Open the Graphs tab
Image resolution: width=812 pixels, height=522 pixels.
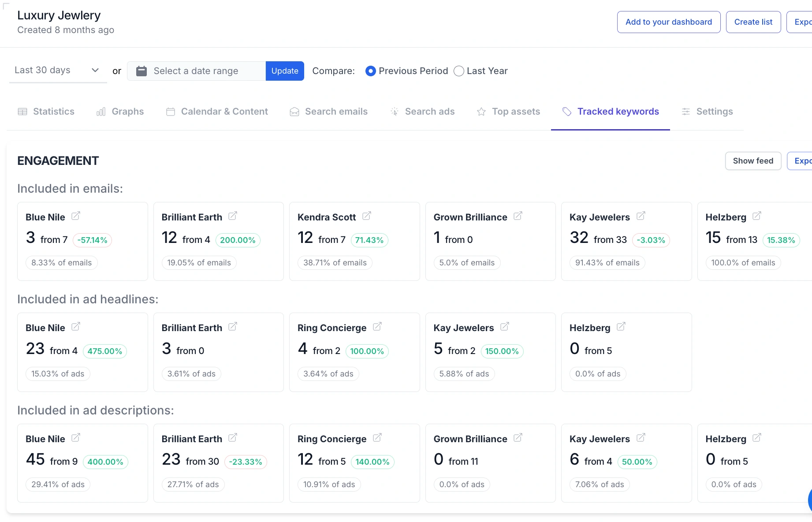pos(120,112)
